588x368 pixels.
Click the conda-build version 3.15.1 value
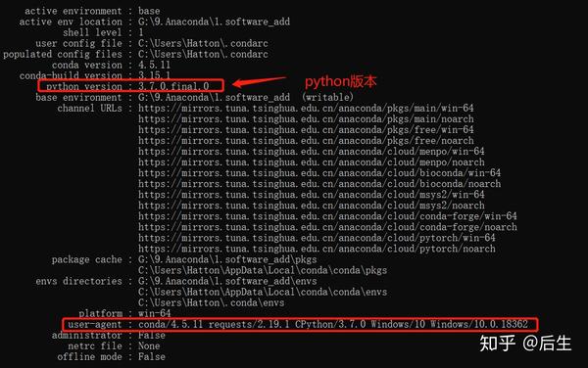coord(154,75)
